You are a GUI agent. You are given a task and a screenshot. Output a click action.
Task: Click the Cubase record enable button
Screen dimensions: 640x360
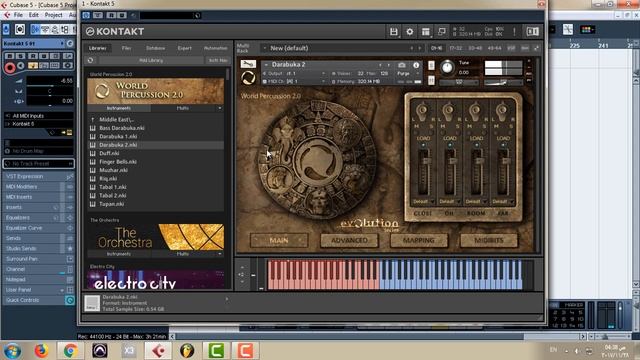[x=10, y=67]
